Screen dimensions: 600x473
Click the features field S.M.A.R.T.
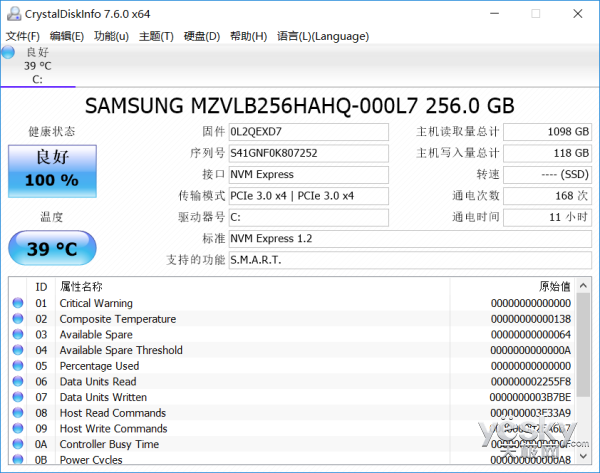[x=410, y=260]
